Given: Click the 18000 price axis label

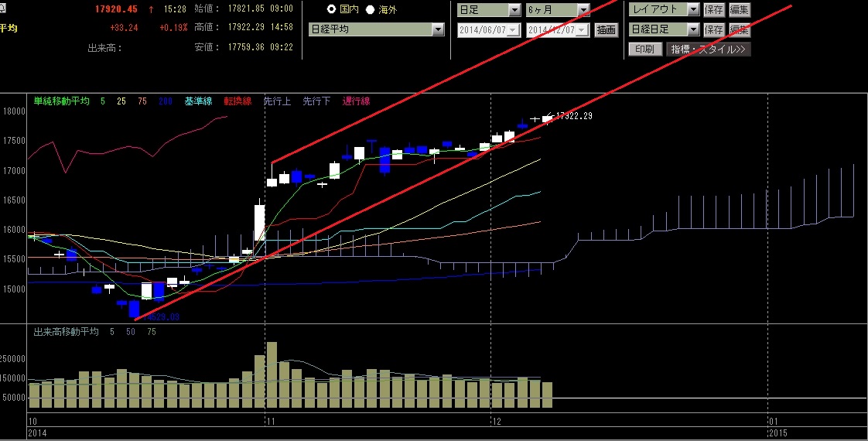Looking at the screenshot, I should (15, 111).
